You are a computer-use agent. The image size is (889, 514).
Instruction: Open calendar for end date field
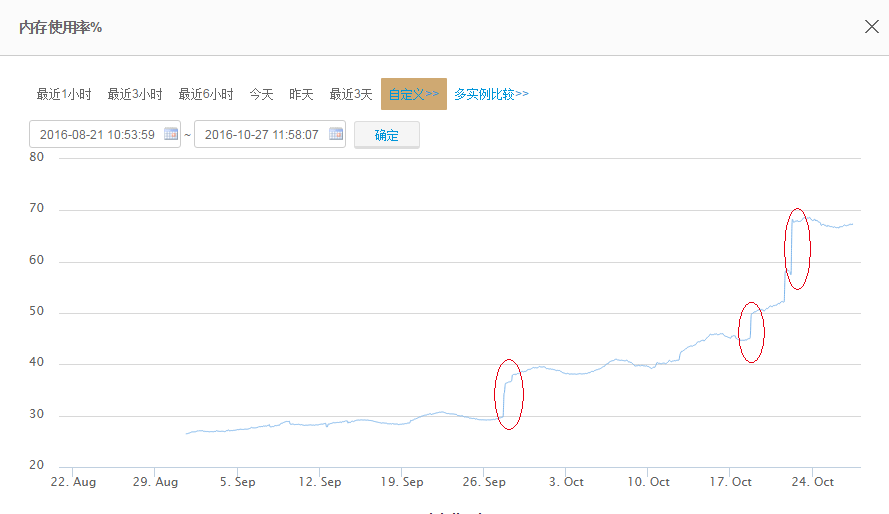(336, 134)
